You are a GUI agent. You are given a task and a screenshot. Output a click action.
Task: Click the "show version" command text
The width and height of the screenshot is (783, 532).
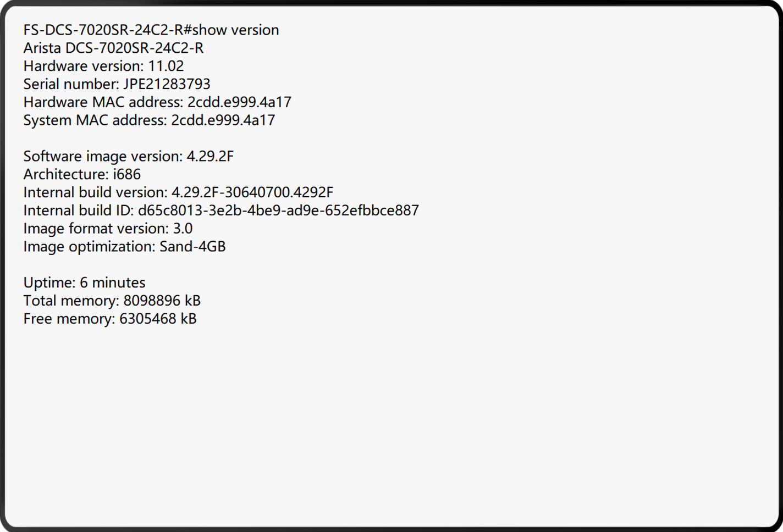[235, 30]
